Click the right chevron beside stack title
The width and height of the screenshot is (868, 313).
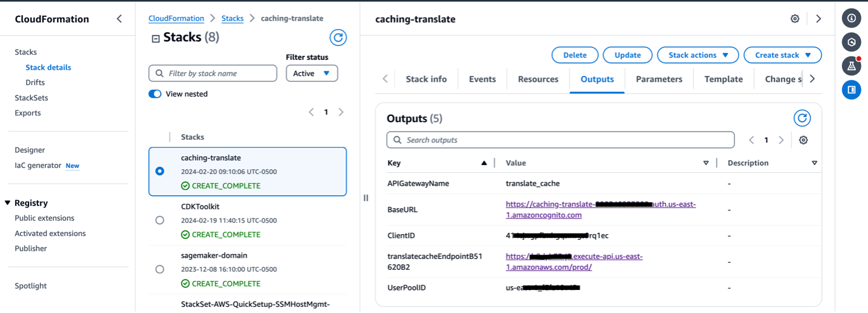pyautogui.click(x=818, y=19)
